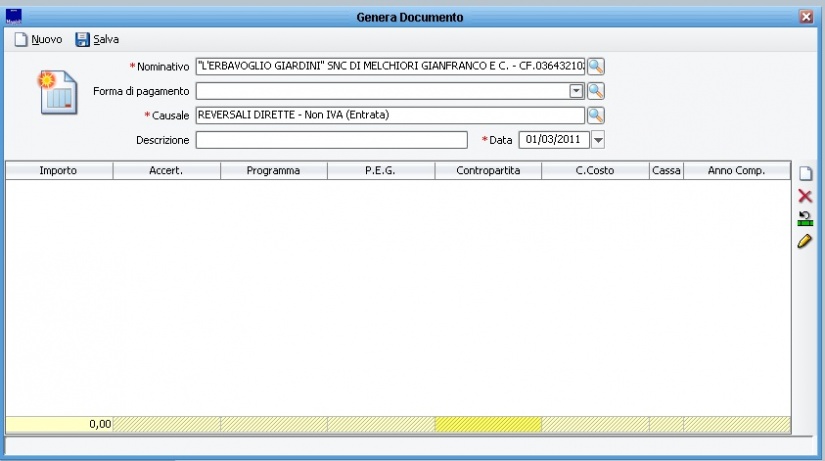Click the Importo column header
Viewport: 825px width, 461px height.
click(59, 171)
